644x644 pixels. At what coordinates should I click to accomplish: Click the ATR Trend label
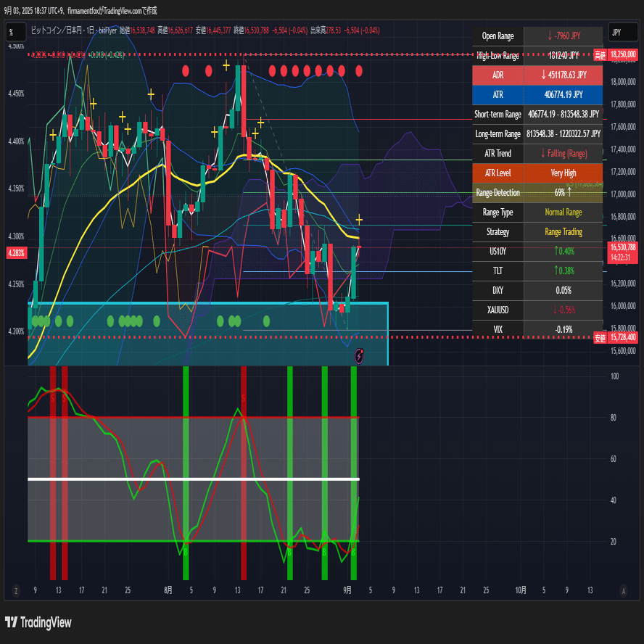[498, 154]
